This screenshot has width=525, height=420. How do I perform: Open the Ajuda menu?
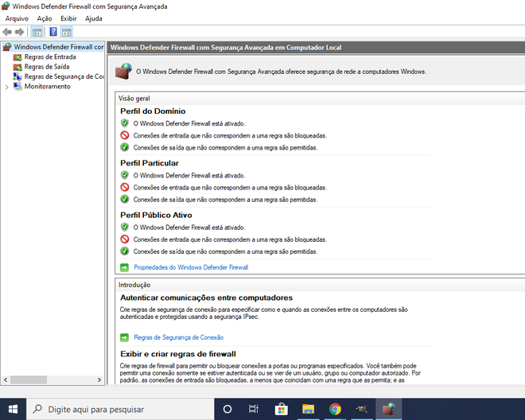(x=94, y=19)
